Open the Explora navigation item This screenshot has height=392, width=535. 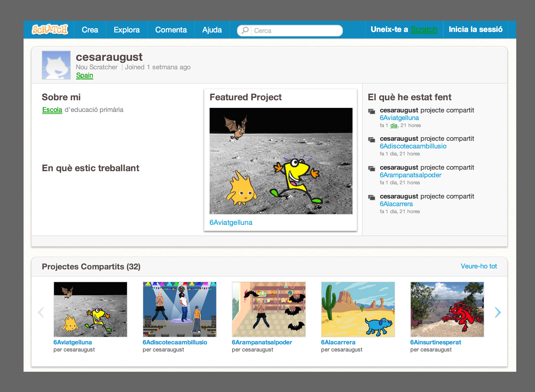pyautogui.click(x=126, y=30)
